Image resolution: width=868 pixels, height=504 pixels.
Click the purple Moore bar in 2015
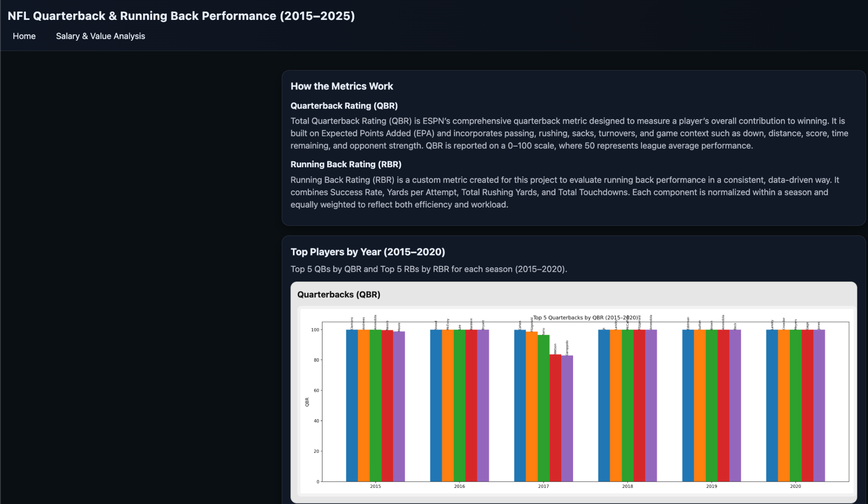pos(399,407)
